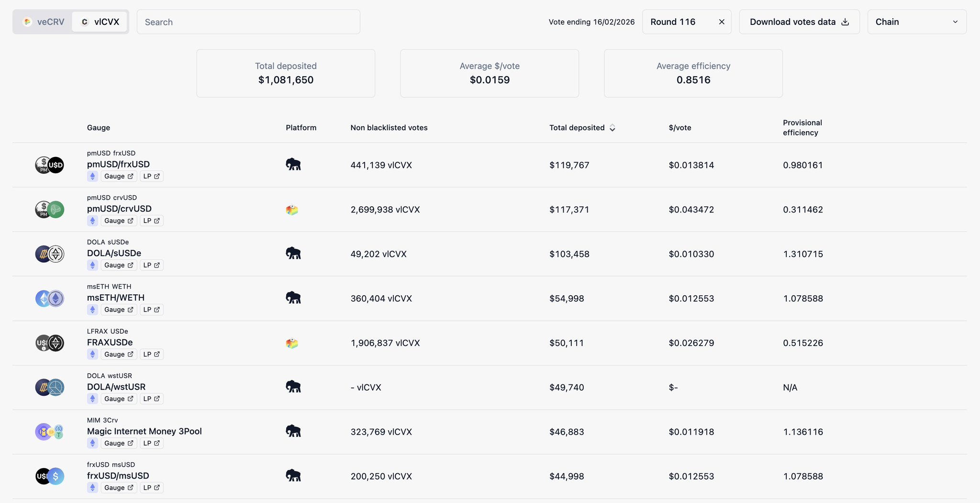Open the Gauge link for frxUSD/msUSD
980x503 pixels.
tap(119, 488)
